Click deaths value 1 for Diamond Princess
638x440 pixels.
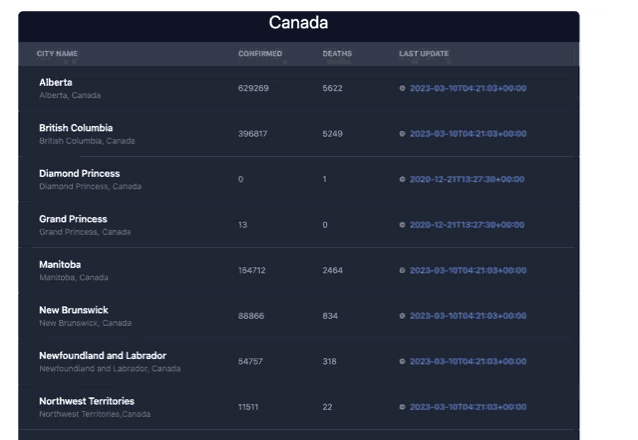pyautogui.click(x=324, y=180)
